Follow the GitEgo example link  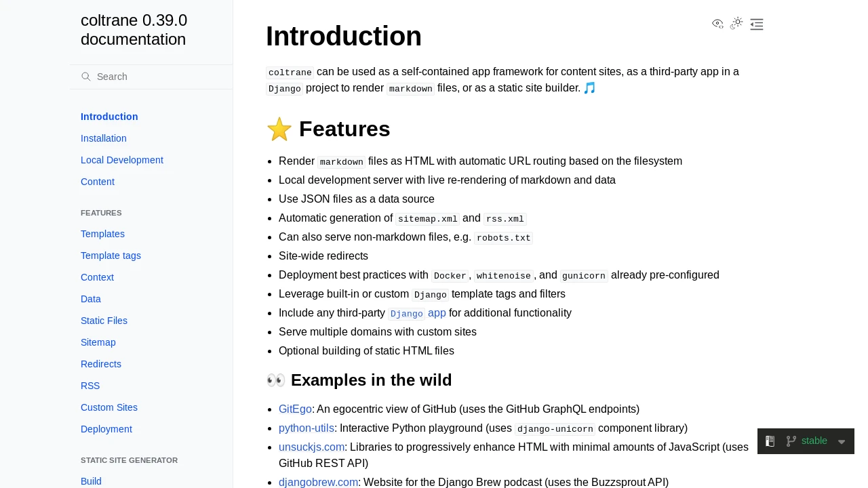click(295, 409)
